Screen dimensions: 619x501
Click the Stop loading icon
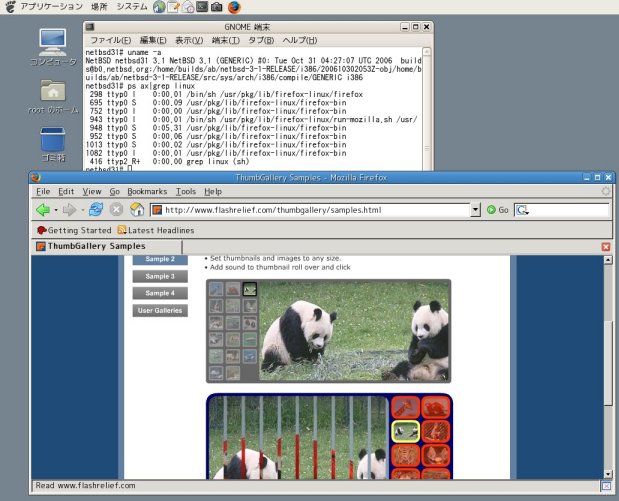tap(116, 210)
